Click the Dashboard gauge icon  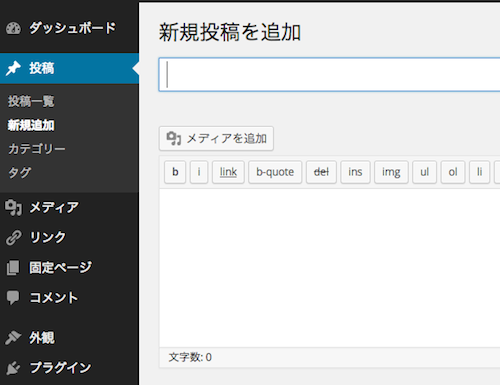[13, 28]
